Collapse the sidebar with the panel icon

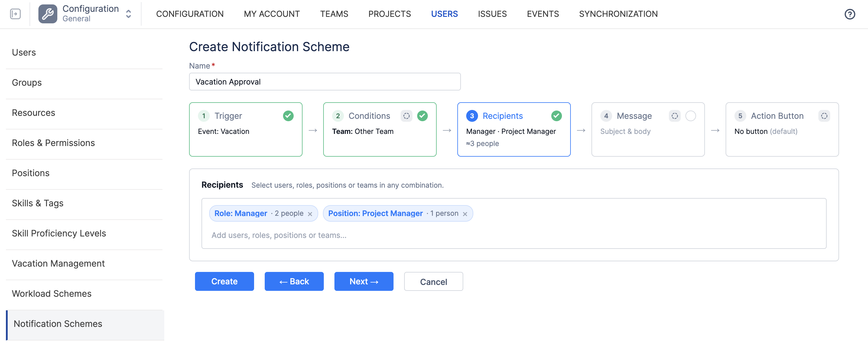(15, 14)
